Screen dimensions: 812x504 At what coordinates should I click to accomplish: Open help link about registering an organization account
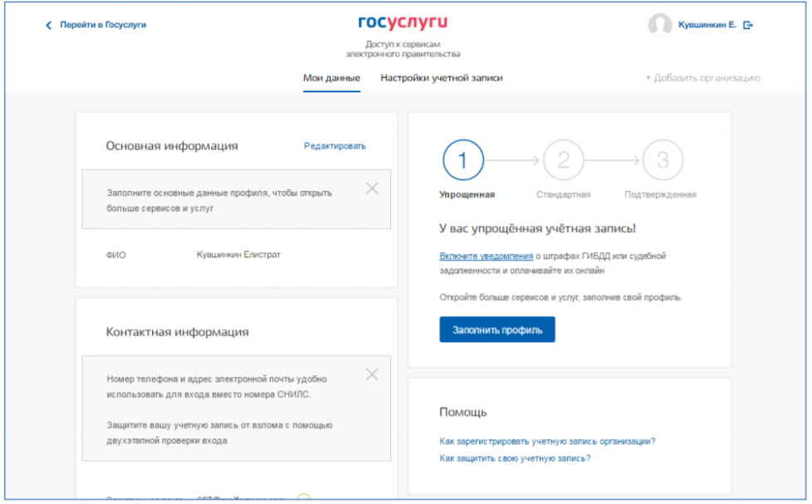547,442
